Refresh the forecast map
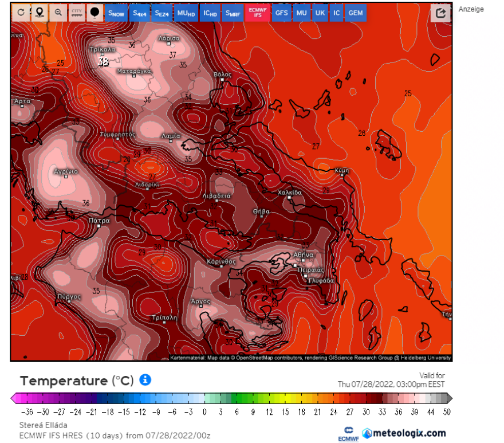The height and width of the screenshot is (443, 504). [x=21, y=13]
